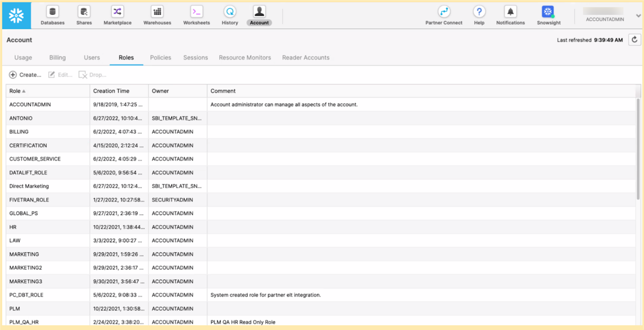Open Partner Connect
Image resolution: width=644 pixels, height=330 pixels.
click(444, 15)
